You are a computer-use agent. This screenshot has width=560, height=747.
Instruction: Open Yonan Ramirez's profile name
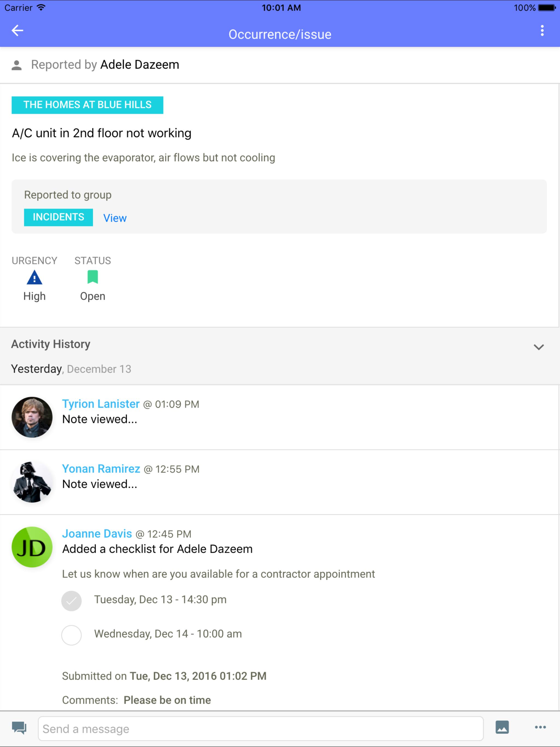[x=101, y=469]
